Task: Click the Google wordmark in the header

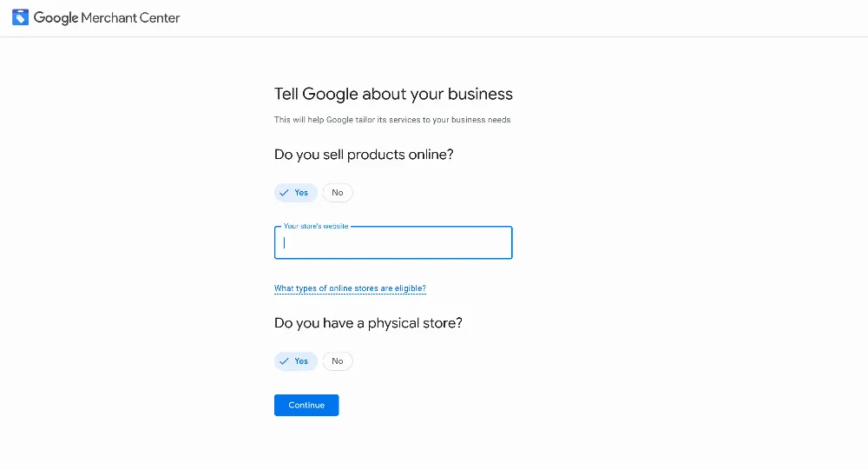Action: tap(56, 17)
